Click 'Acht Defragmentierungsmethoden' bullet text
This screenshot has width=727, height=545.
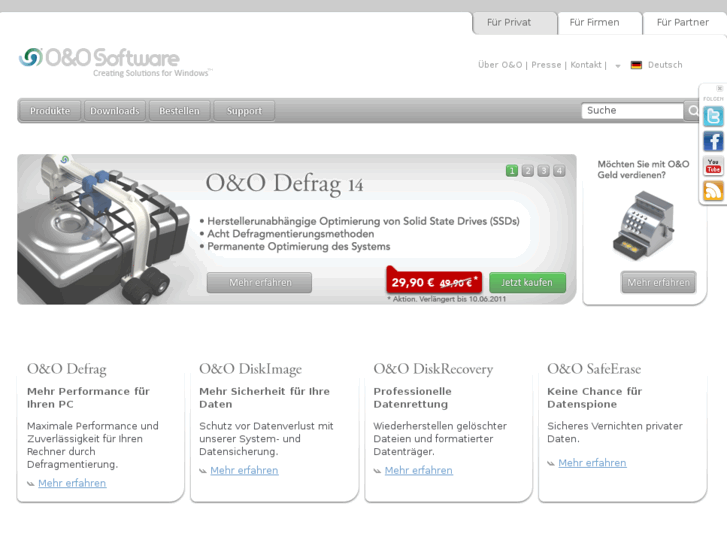coord(290,234)
